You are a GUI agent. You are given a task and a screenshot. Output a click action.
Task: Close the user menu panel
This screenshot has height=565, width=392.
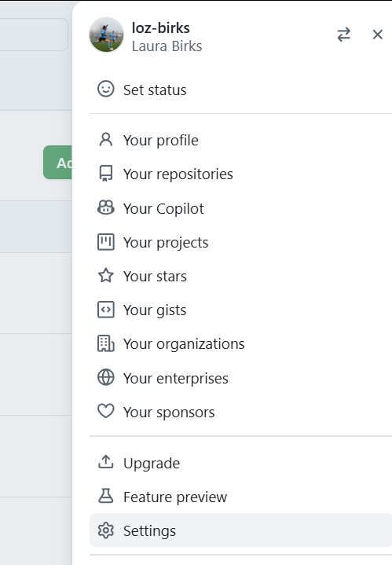[x=377, y=35]
